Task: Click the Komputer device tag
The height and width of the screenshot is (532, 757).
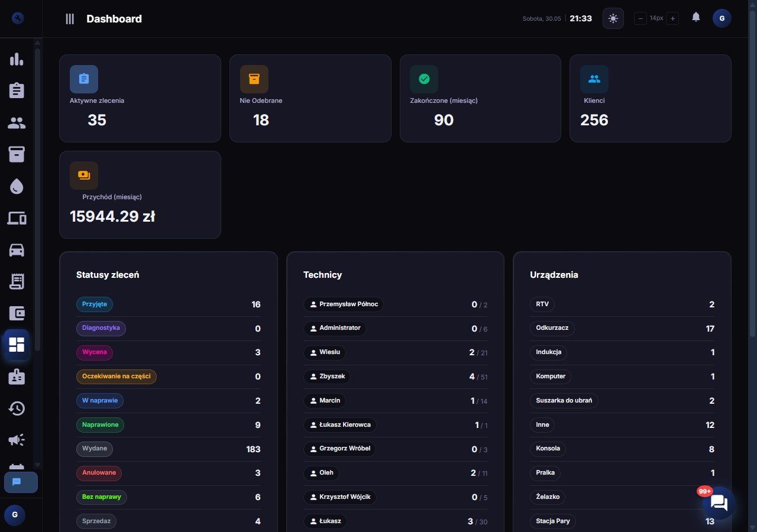Action: click(x=551, y=377)
